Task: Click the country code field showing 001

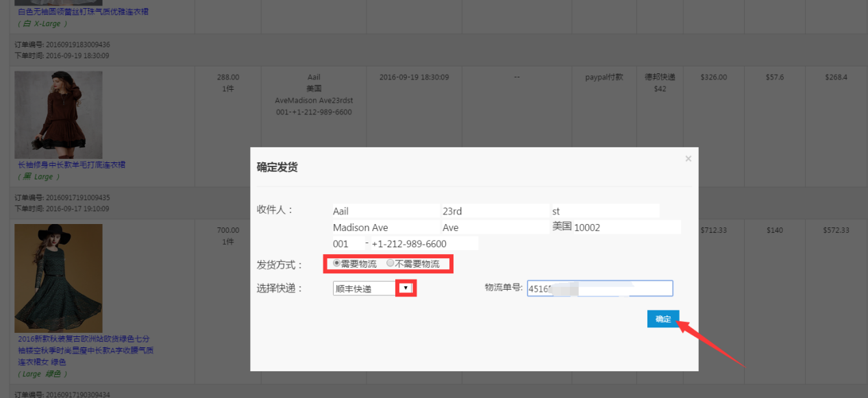Action: pos(349,244)
